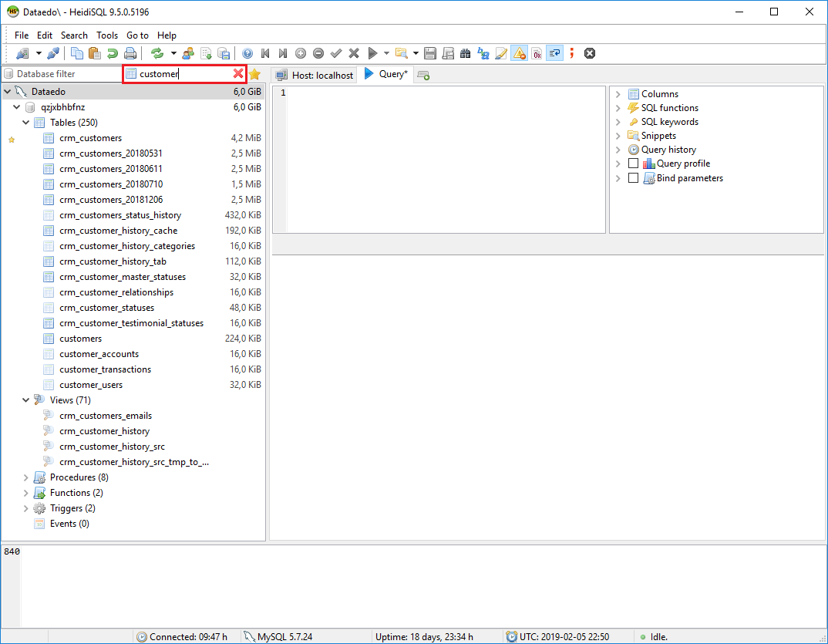Viewport: 828px width, 644px height.
Task: Select the customer_transactions table
Action: pos(105,369)
